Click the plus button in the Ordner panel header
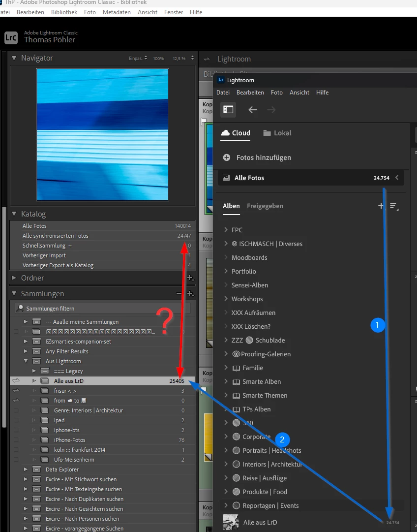417x532 pixels. tap(190, 278)
